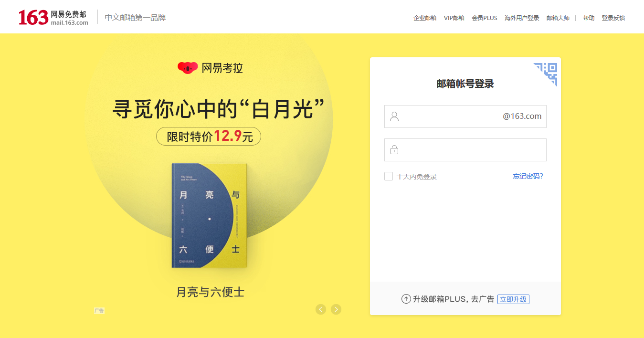644x338 pixels.
Task: Click the 立即升级 button
Action: tap(513, 299)
